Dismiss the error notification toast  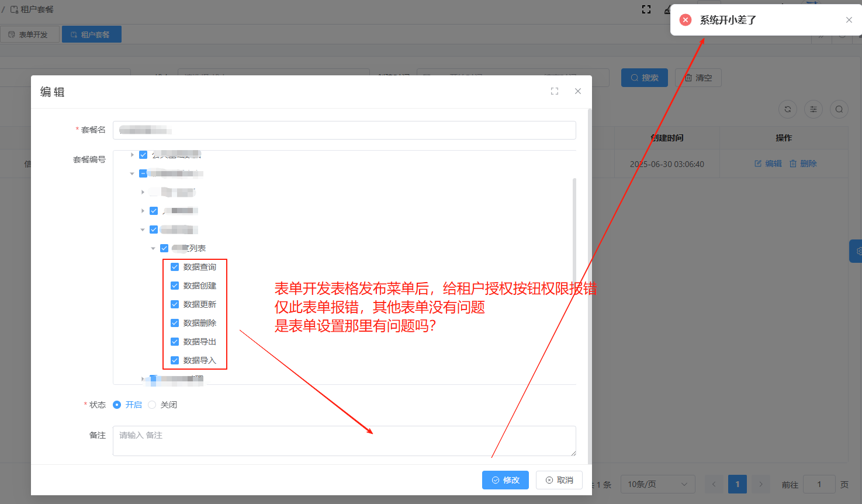pyautogui.click(x=849, y=20)
